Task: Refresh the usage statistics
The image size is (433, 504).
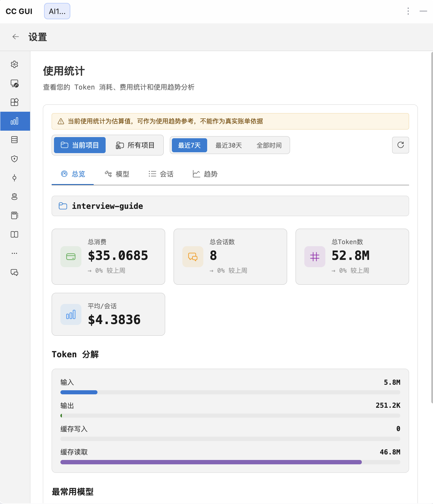Action: pyautogui.click(x=400, y=145)
